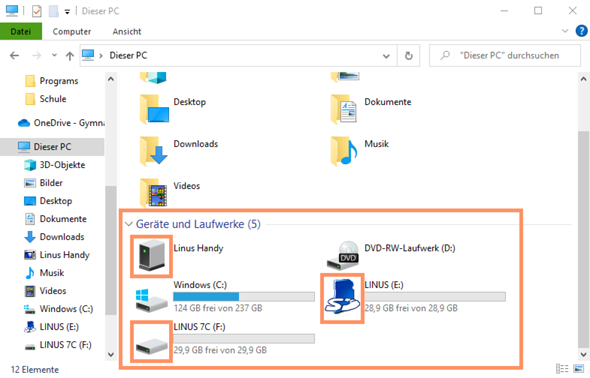The width and height of the screenshot is (590, 378).
Task: Go forward with the right arrow
Action: [x=36, y=56]
